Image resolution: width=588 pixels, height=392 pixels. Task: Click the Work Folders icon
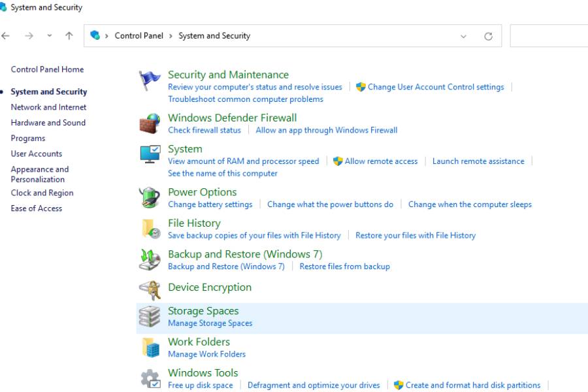coord(151,348)
